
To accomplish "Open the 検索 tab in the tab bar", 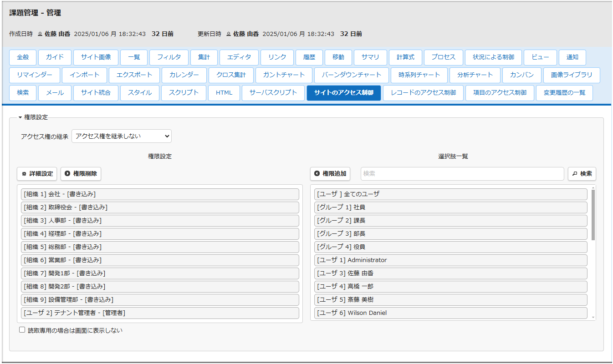I will (23, 93).
